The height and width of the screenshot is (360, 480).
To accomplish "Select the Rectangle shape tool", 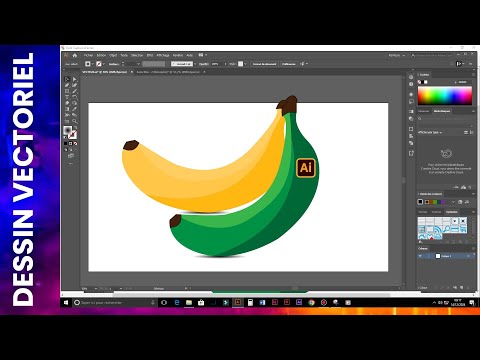I will (x=67, y=91).
